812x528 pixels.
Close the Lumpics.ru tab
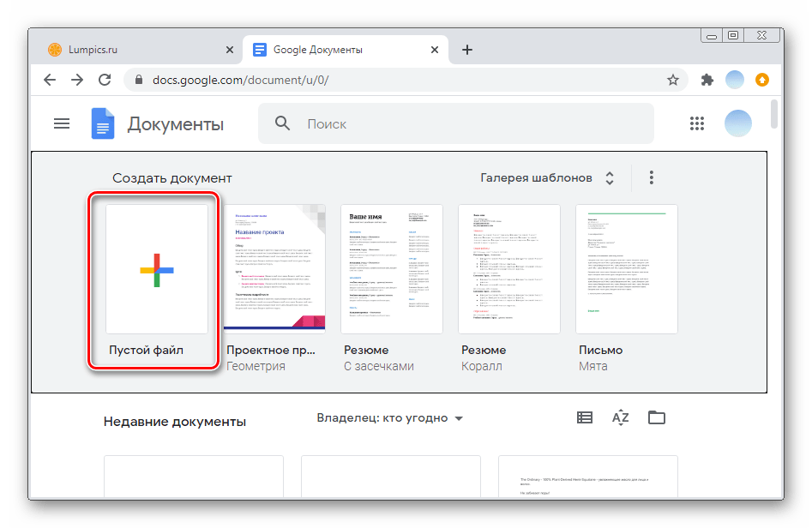tap(230, 50)
